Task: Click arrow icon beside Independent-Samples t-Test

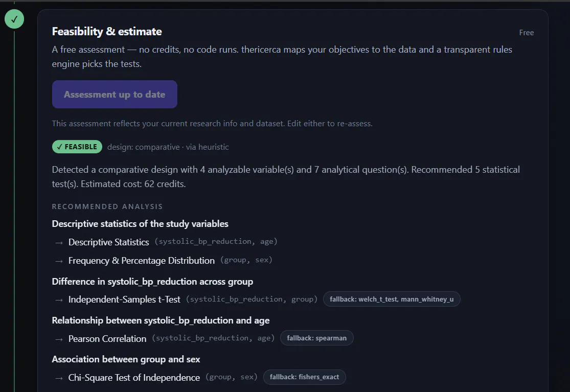Action: (59, 300)
